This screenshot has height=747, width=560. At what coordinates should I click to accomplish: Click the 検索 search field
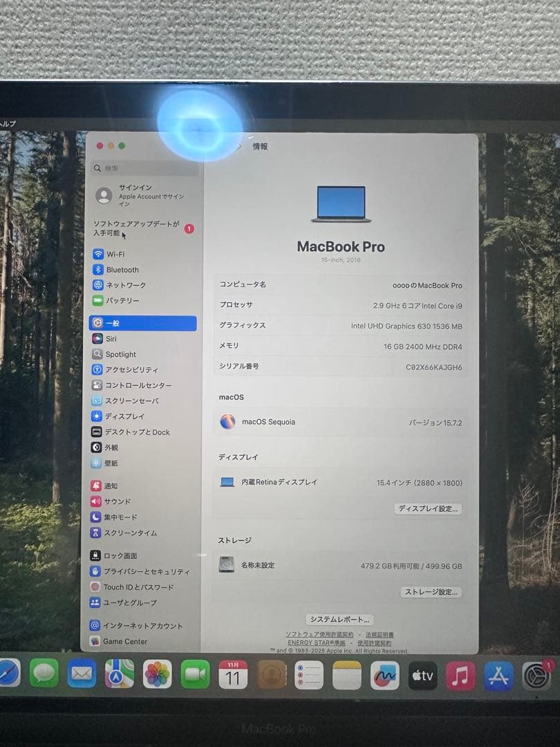(x=144, y=168)
